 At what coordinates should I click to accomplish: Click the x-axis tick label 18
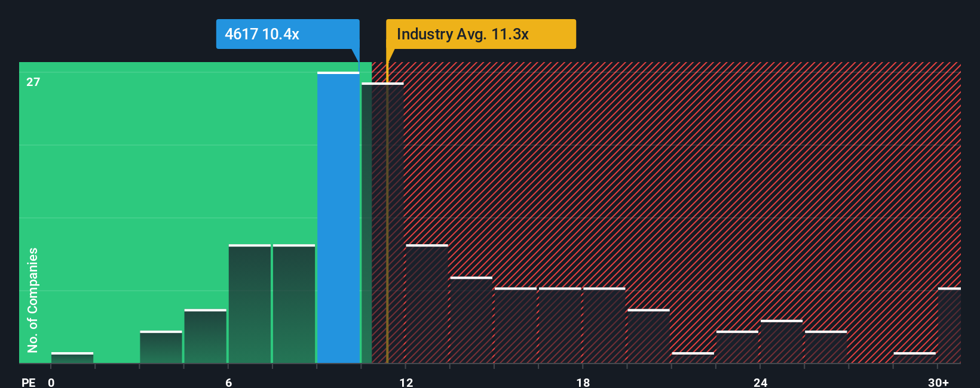pyautogui.click(x=583, y=382)
